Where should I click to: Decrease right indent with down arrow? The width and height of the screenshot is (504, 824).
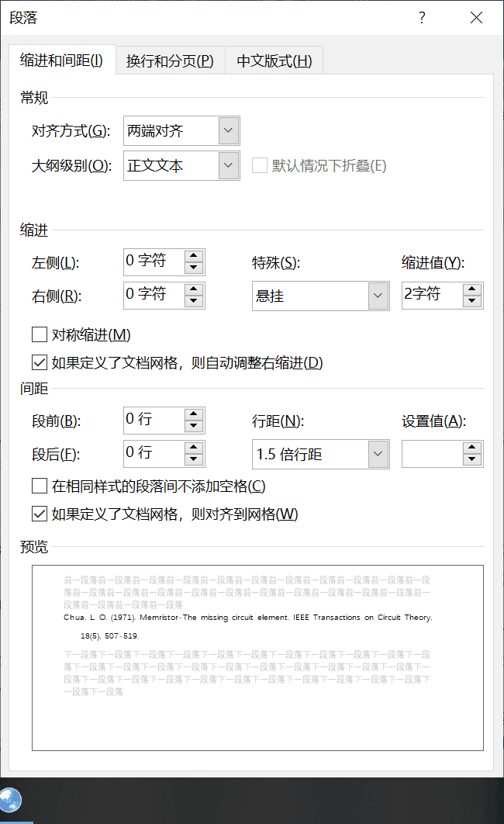click(x=194, y=301)
